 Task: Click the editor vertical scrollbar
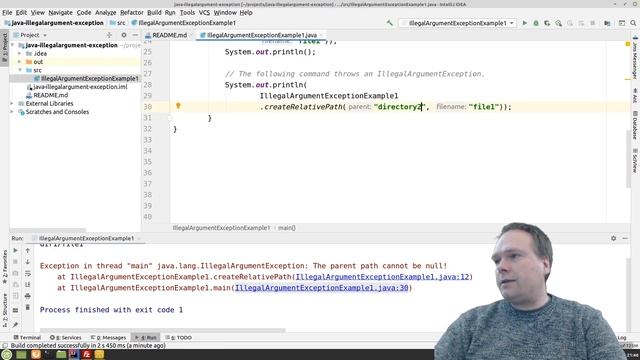pyautogui.click(x=628, y=158)
